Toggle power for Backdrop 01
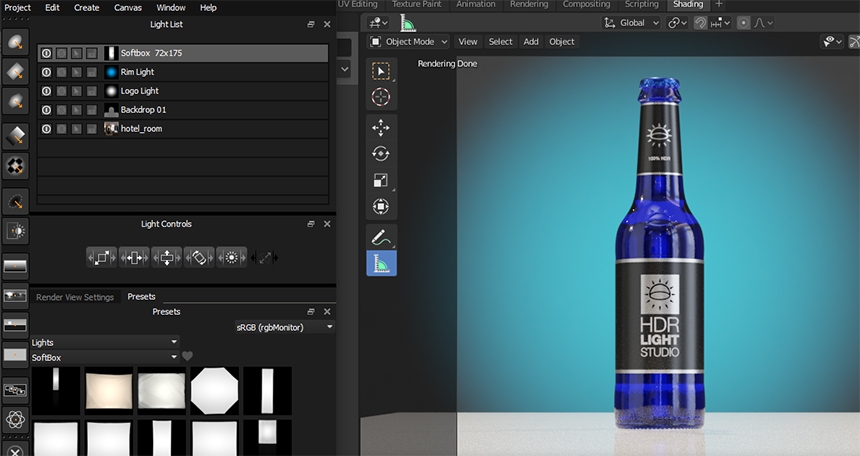The width and height of the screenshot is (860, 456). [47, 110]
